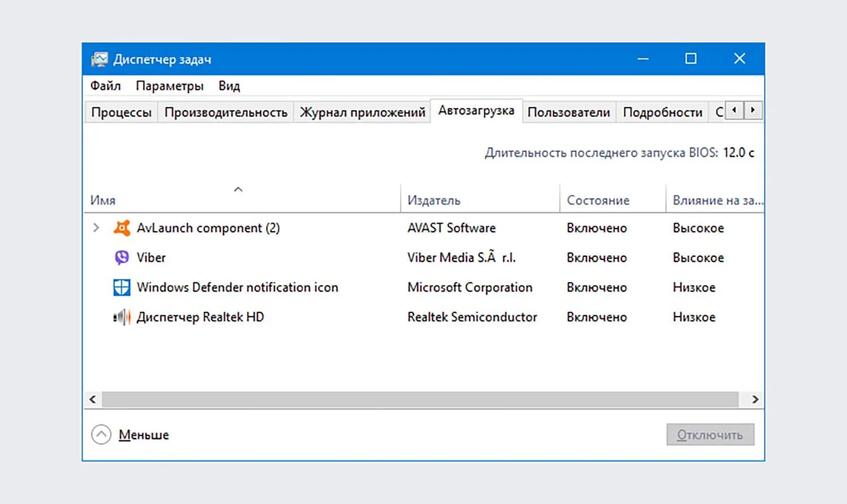
Task: Click the AVAST Software publisher cell
Action: pyautogui.click(x=452, y=228)
